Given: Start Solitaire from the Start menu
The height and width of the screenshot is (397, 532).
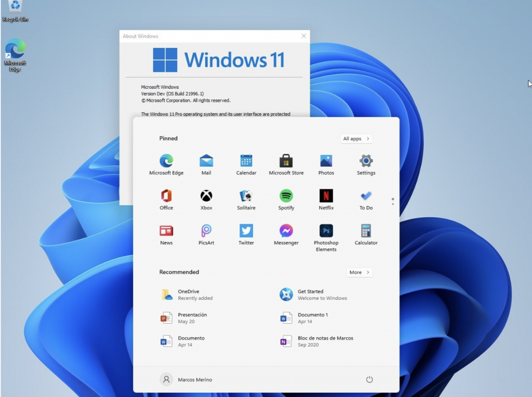Looking at the screenshot, I should pos(246,200).
